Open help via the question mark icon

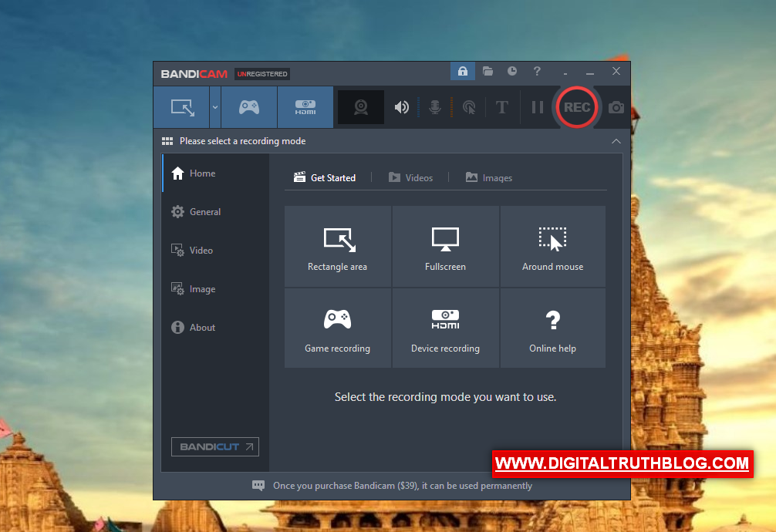tap(537, 71)
